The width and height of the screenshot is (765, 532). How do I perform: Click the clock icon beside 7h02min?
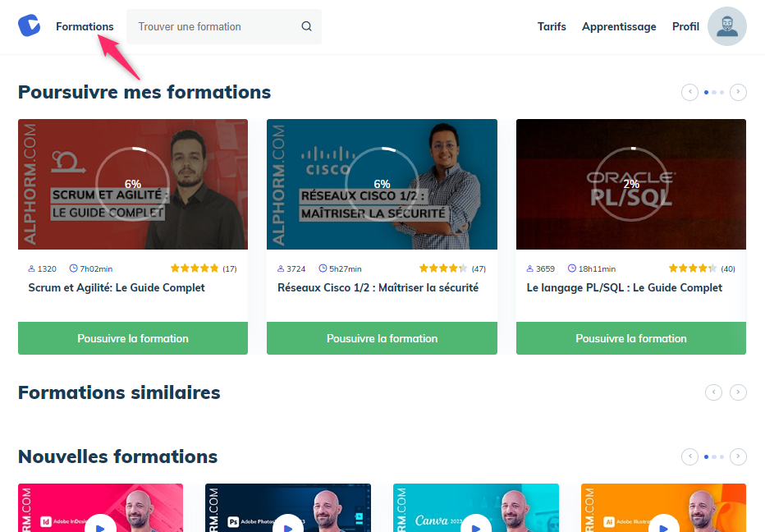(x=74, y=268)
